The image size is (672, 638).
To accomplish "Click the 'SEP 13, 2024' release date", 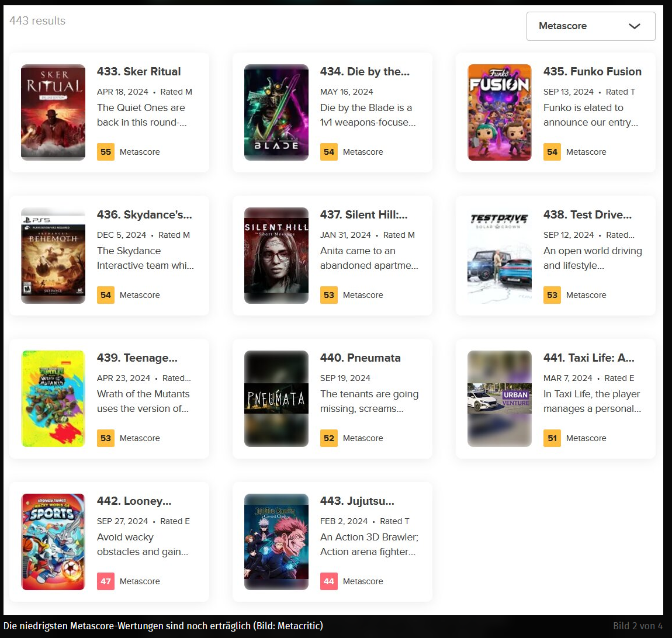I will click(569, 92).
